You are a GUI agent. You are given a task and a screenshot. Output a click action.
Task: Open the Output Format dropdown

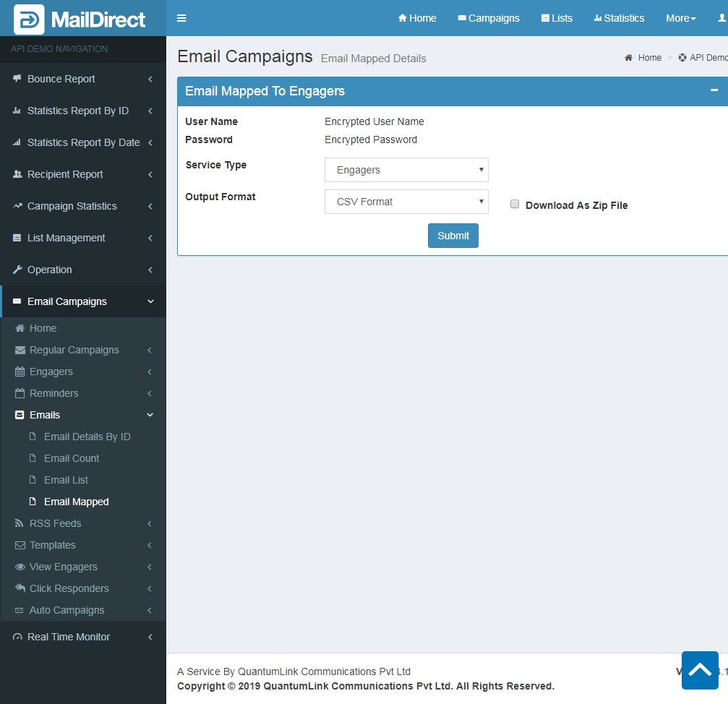406,202
